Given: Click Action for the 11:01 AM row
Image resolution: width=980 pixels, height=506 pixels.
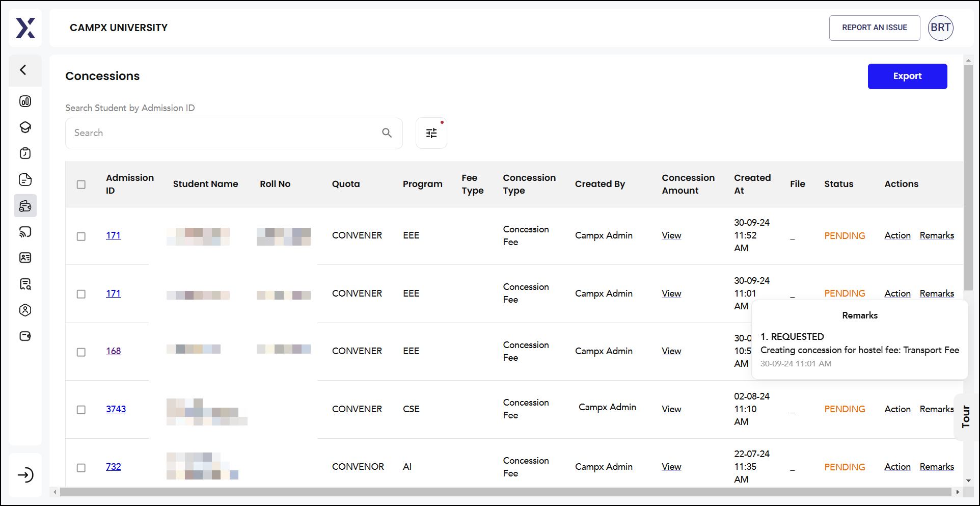Looking at the screenshot, I should pos(897,294).
